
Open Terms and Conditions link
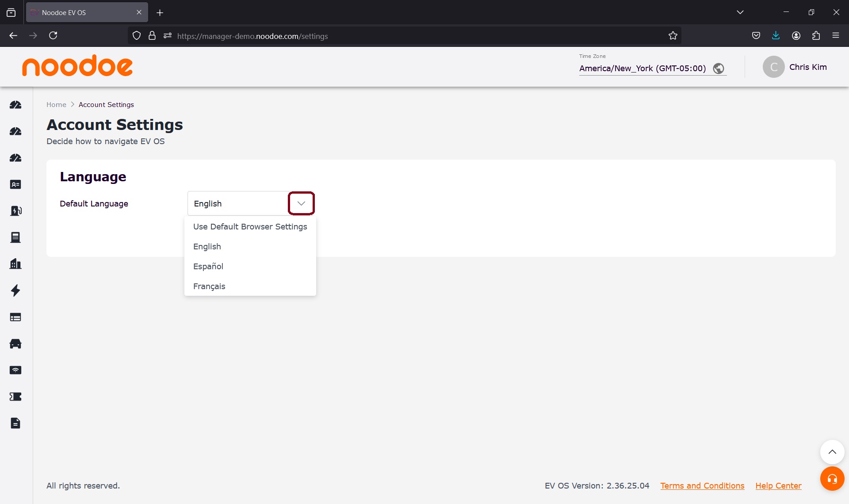pyautogui.click(x=702, y=486)
